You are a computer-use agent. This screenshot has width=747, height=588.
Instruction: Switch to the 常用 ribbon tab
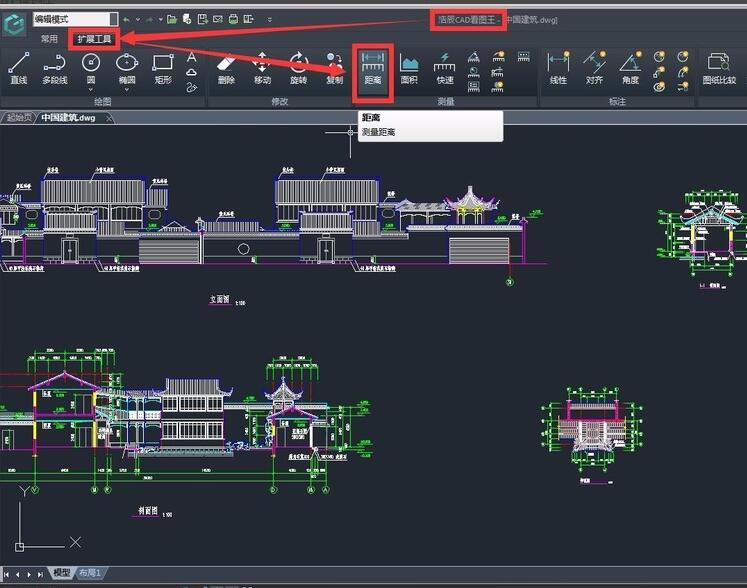click(50, 39)
